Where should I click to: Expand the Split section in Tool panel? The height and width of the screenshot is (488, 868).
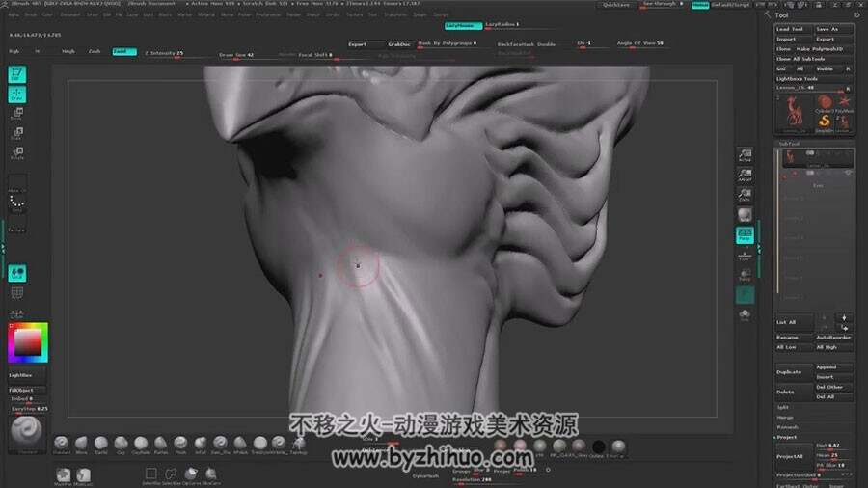782,407
